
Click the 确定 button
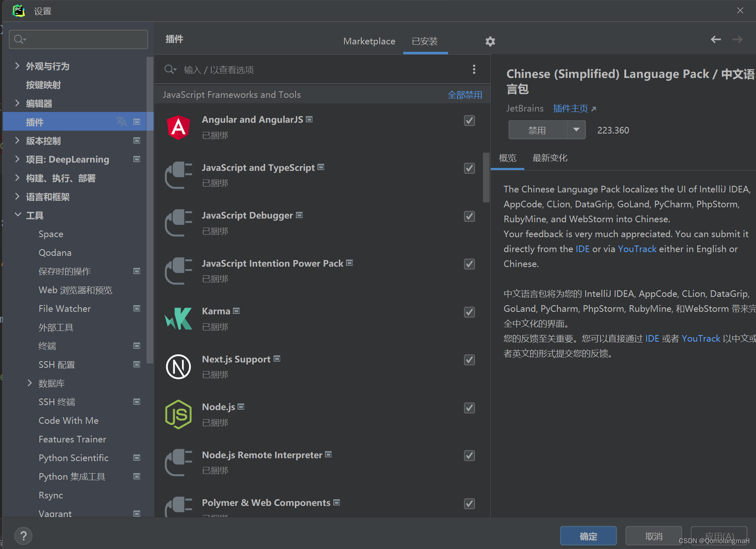pyautogui.click(x=588, y=536)
